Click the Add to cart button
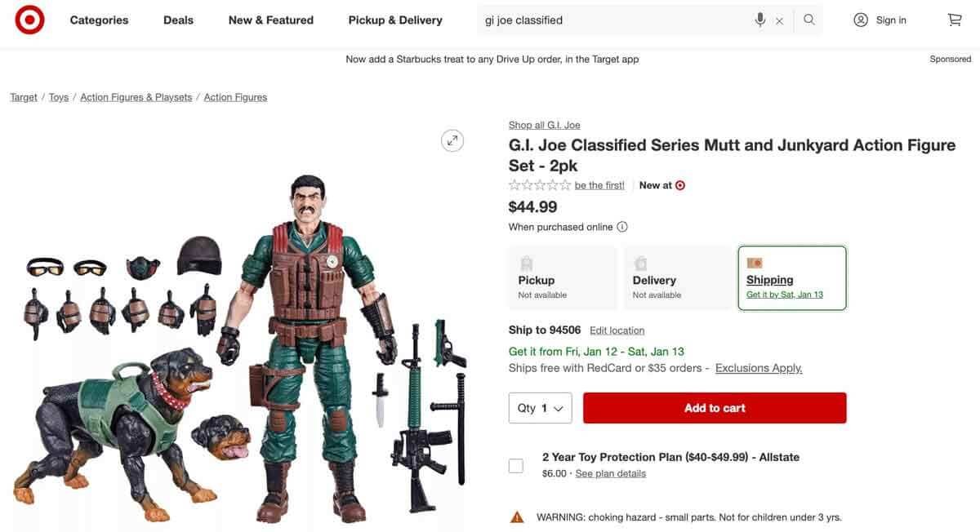This screenshot has height=532, width=980. (714, 407)
